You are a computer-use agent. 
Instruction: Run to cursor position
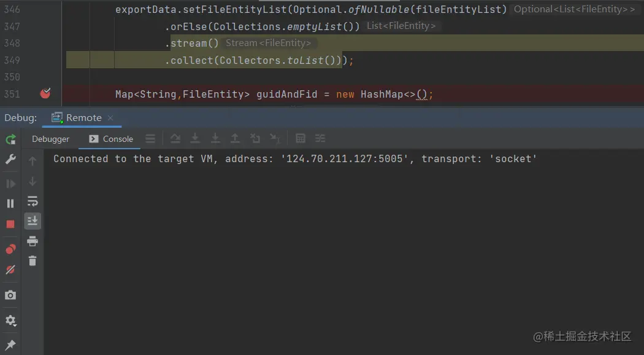click(x=275, y=139)
